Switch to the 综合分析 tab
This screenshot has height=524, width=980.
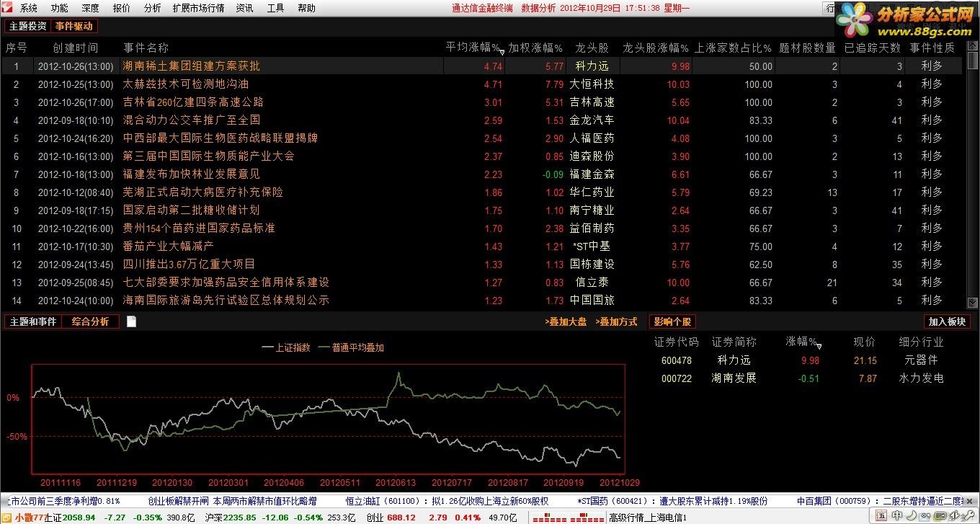tap(91, 321)
